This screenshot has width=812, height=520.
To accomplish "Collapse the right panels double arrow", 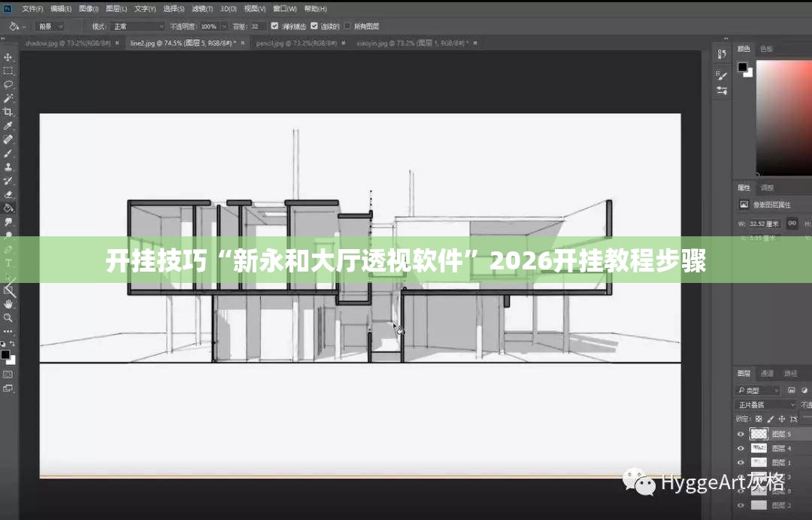I will coord(726,38).
